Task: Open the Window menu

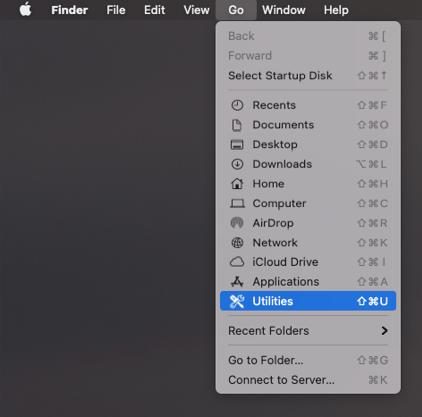Action: 284,10
